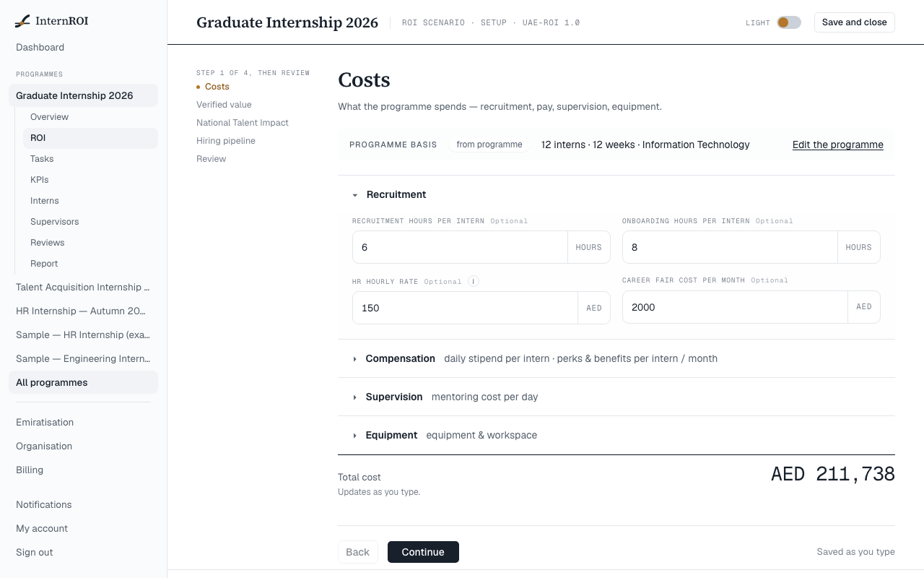Toggle the Light theme switch

click(x=788, y=22)
